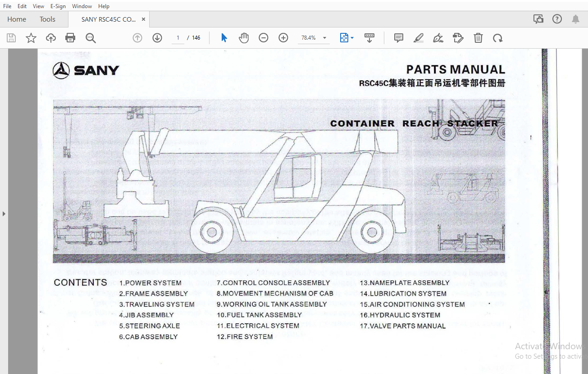Click the CONTAINER REACH STACKER title text
The width and height of the screenshot is (588, 374).
(414, 123)
